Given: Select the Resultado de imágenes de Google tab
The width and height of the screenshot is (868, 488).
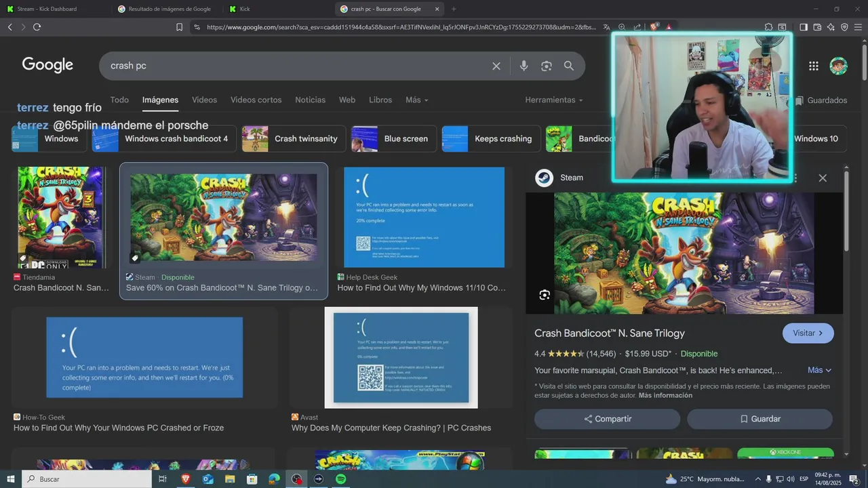Looking at the screenshot, I should click(167, 9).
